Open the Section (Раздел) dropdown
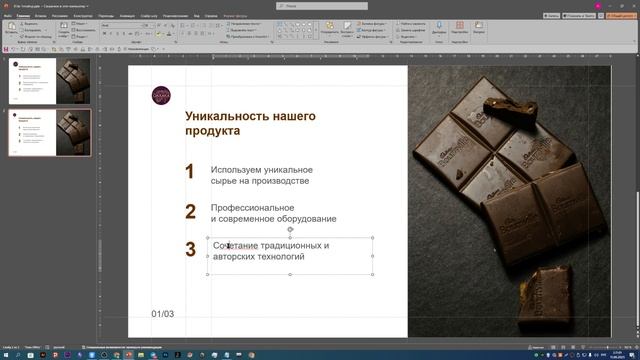Viewport: 640px width, 360px height. [x=79, y=36]
